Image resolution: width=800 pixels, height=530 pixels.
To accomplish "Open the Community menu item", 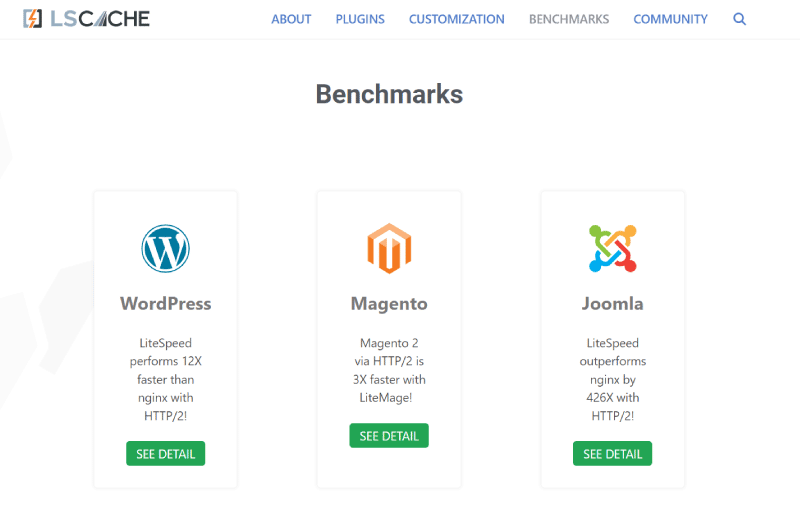I will click(670, 19).
